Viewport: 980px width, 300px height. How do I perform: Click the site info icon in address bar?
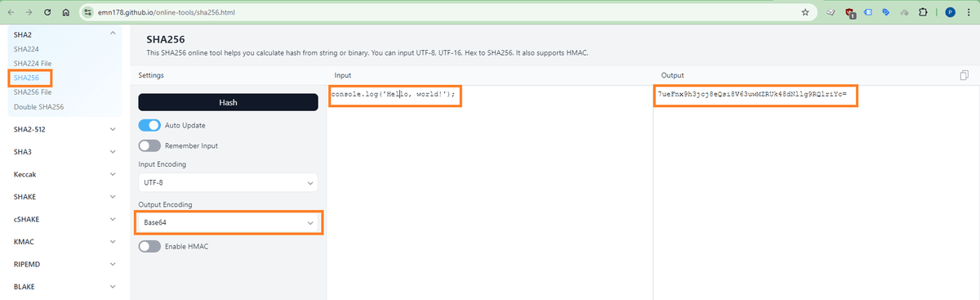(x=88, y=12)
